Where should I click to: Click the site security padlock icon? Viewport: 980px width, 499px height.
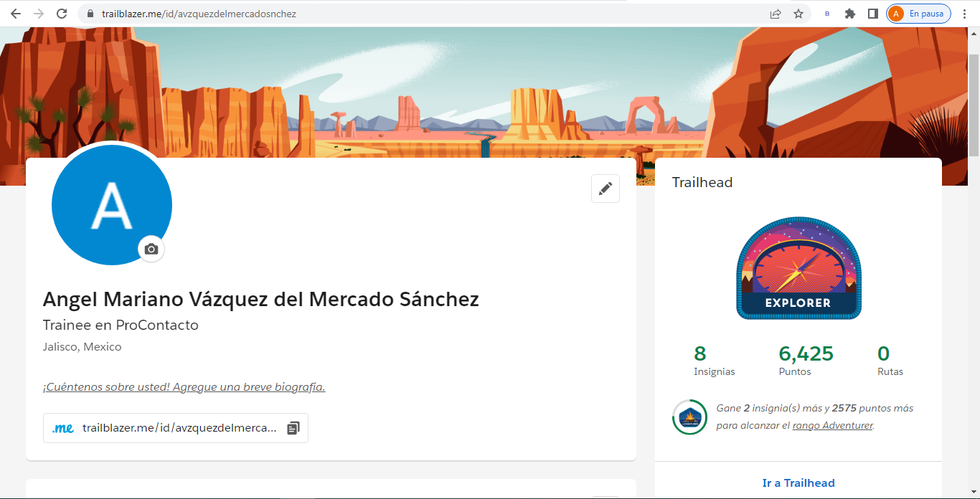(x=90, y=12)
